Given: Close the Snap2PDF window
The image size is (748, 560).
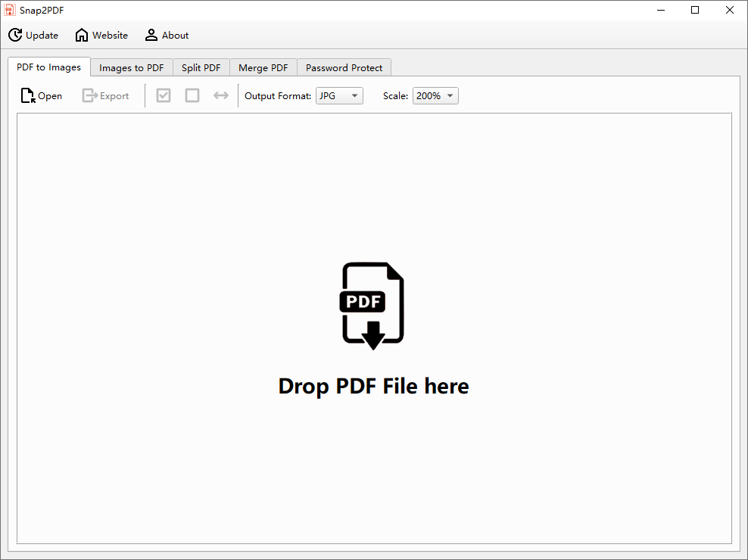Looking at the screenshot, I should 730,10.
